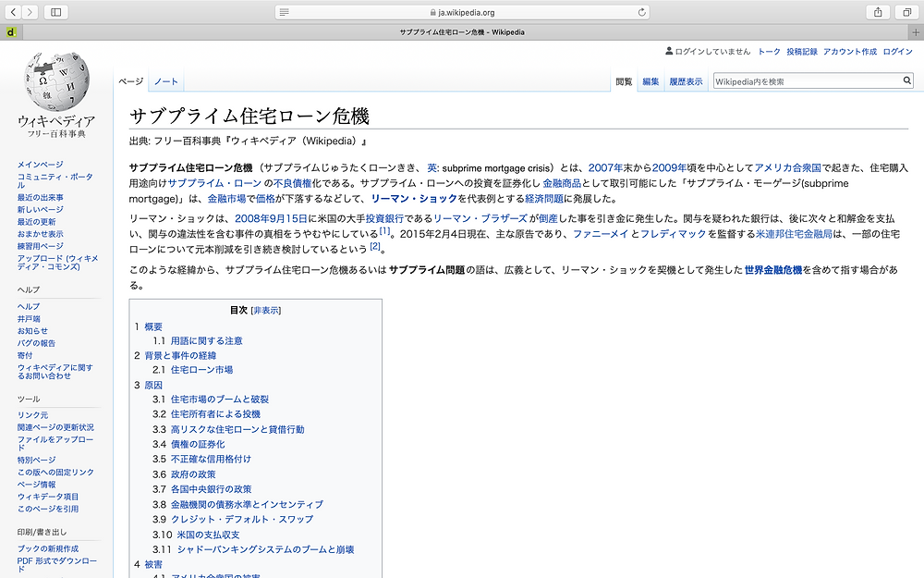Open バグの報告 sidebar link

coord(37,343)
